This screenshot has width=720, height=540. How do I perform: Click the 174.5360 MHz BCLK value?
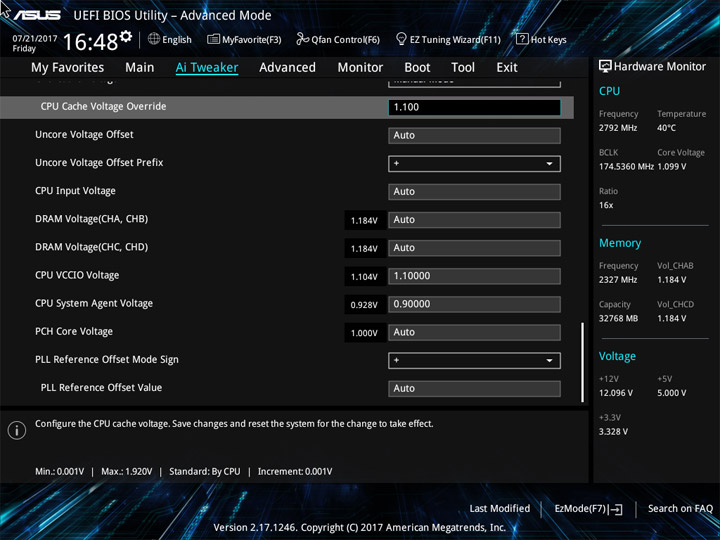click(626, 167)
